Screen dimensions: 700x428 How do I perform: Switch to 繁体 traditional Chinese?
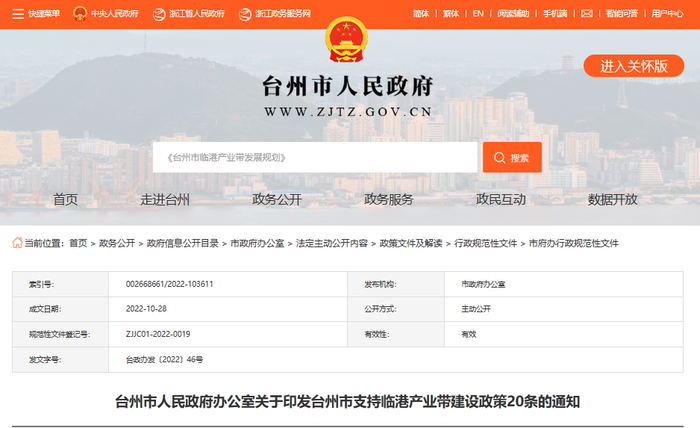click(450, 14)
